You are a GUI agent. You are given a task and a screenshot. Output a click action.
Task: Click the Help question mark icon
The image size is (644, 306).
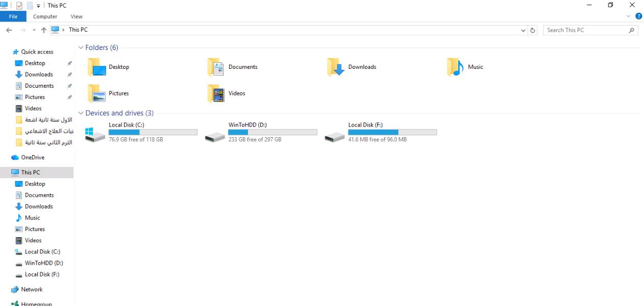point(638,16)
